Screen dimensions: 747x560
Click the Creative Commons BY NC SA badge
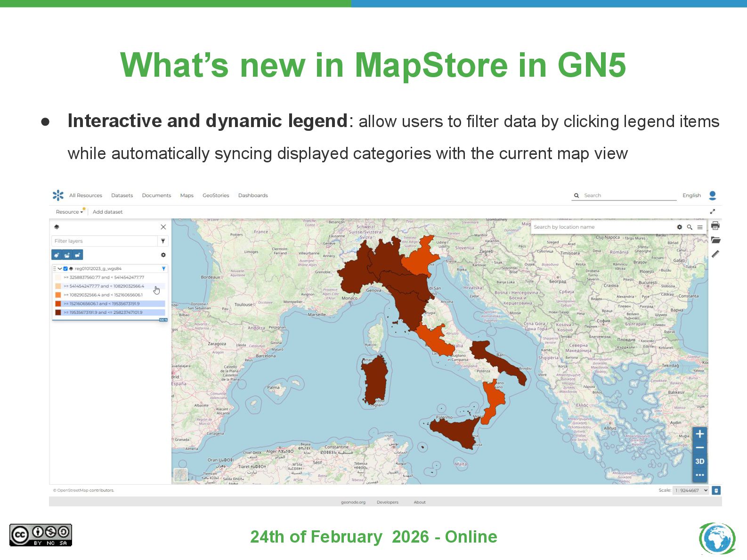pyautogui.click(x=41, y=535)
